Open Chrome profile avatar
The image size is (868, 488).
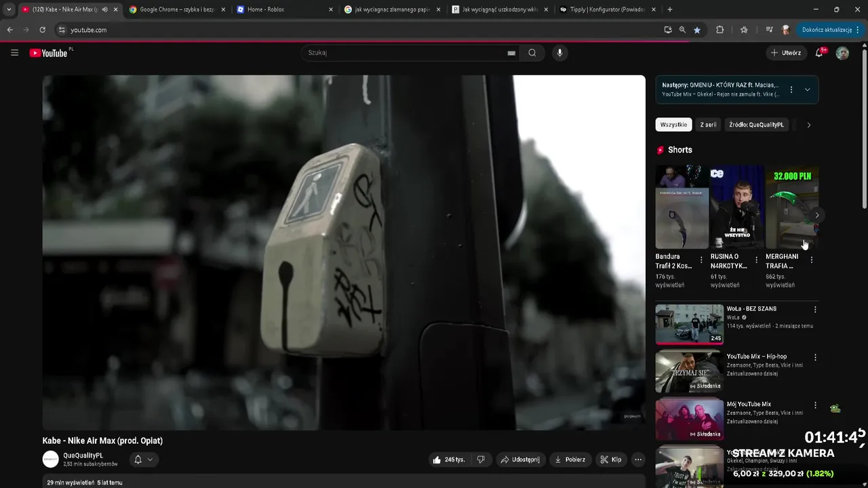(785, 30)
